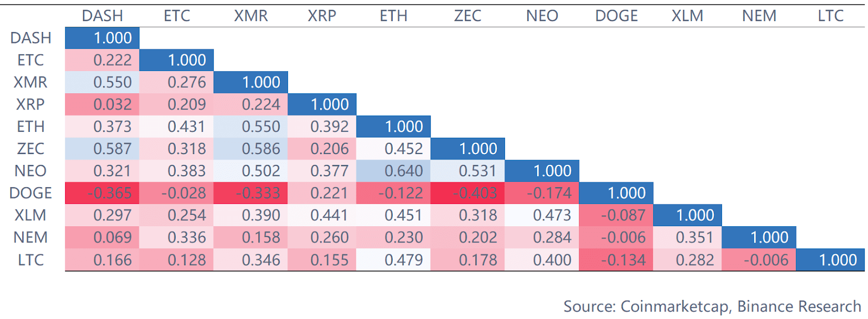Select the XLM column header
Image resolution: width=868 pixels, height=319 pixels.
coord(687,16)
